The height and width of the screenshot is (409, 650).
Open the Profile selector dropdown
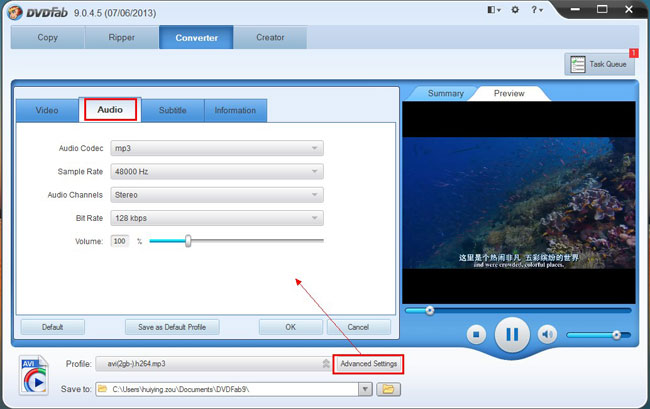coord(213,364)
